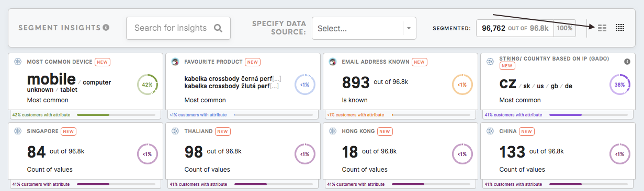This screenshot has width=644, height=191.
Task: Click the <1% donut on Favourite Product card
Action: pos(305,85)
